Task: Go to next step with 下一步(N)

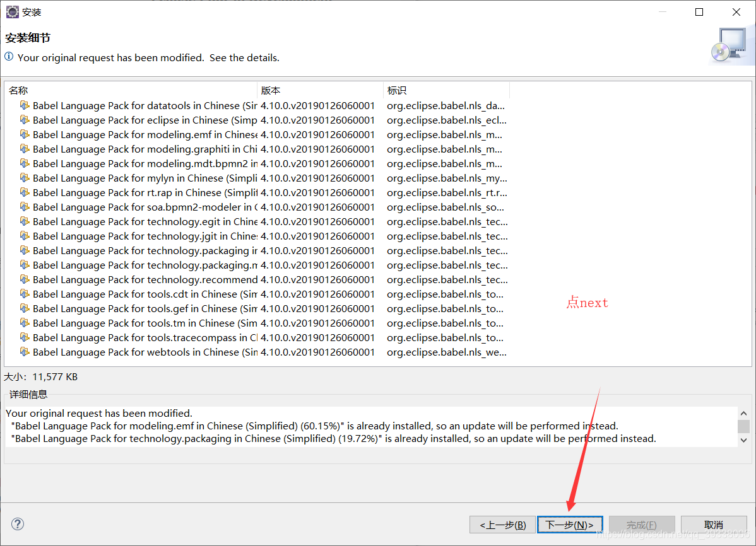Action: (x=570, y=525)
